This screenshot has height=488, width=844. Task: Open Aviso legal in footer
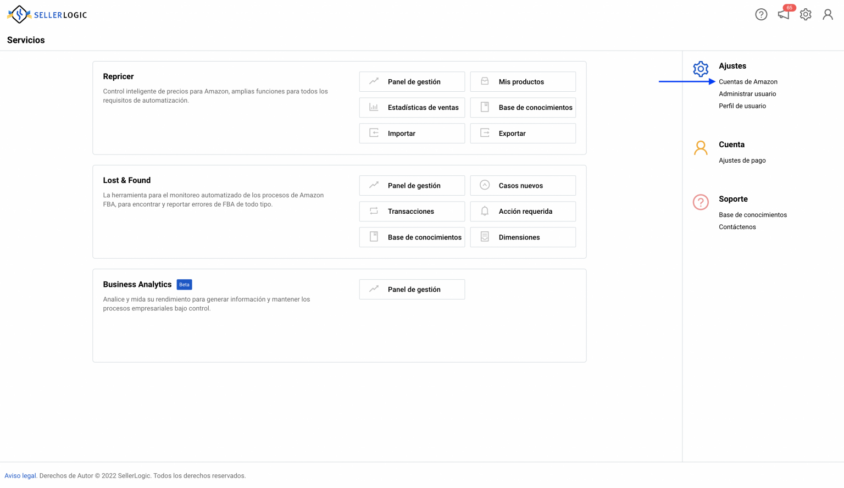(20, 476)
